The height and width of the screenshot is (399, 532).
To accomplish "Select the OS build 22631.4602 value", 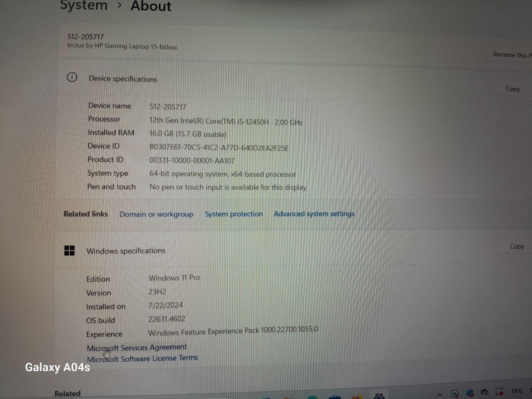I will (x=167, y=318).
